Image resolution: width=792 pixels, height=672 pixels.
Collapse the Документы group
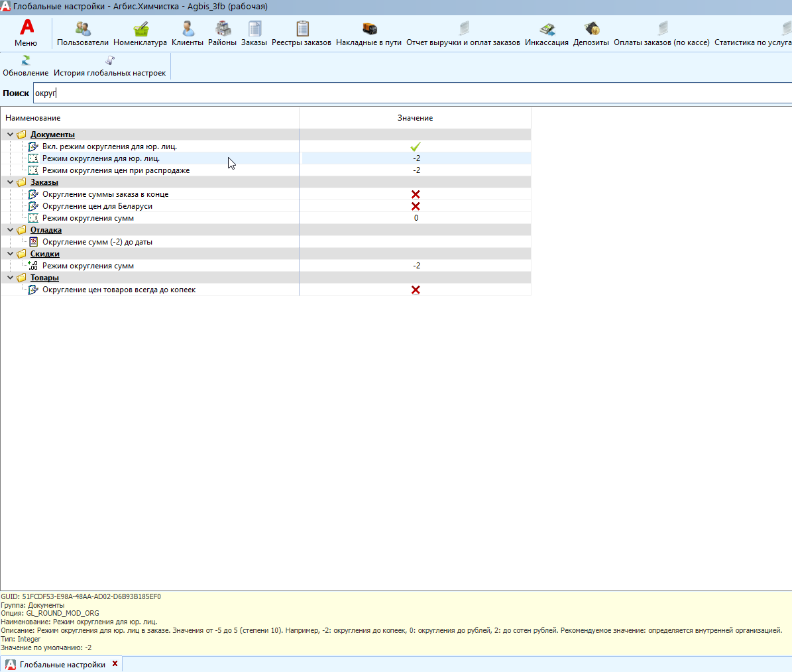[x=10, y=135]
